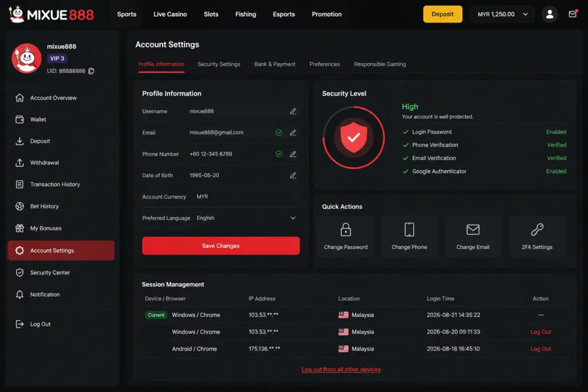Click the Account Currency MYR value
The height and width of the screenshot is (392, 588).
[203, 197]
